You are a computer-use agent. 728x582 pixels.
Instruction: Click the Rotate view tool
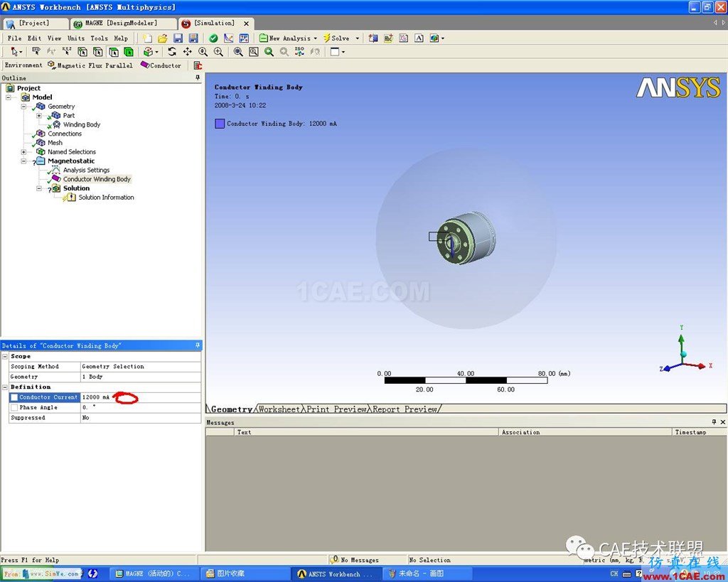pos(172,51)
